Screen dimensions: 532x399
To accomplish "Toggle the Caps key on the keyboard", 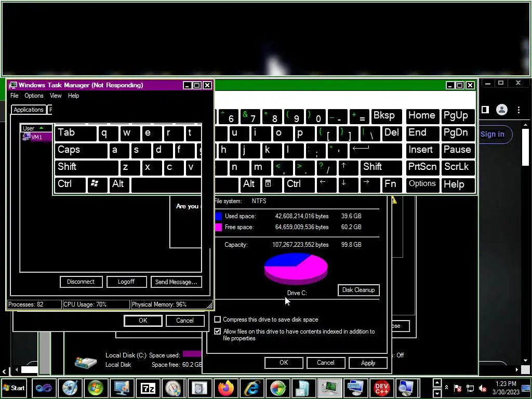I will 81,150.
